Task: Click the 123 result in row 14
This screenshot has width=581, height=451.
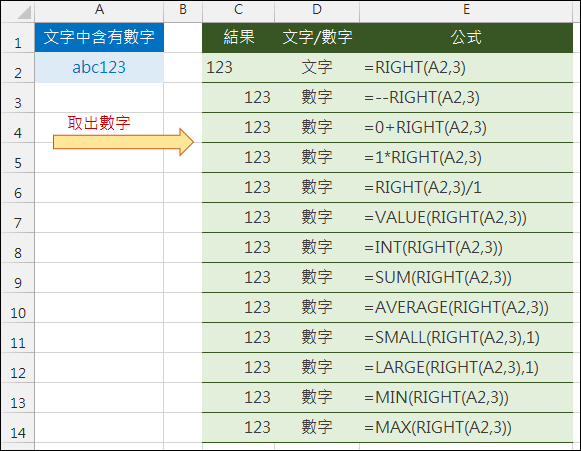Action: point(238,428)
